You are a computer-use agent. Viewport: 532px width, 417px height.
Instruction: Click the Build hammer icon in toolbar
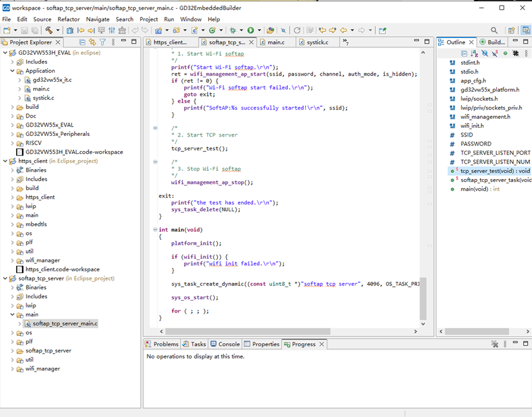pos(49,30)
